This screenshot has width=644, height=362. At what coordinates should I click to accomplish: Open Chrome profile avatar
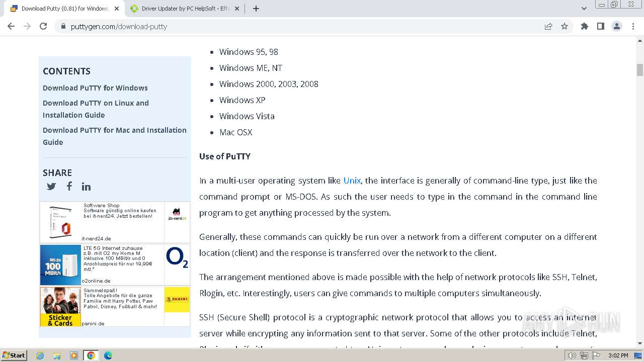[x=617, y=26]
